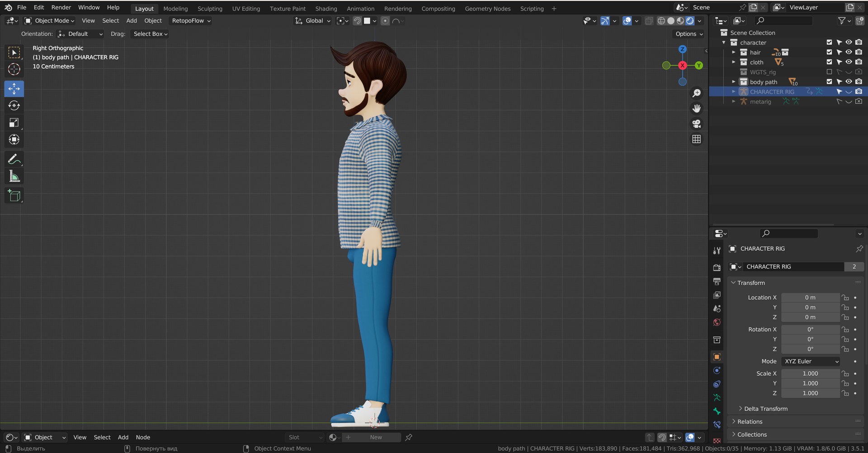Viewport: 868px width, 453px height.
Task: Select the Add Cube tool
Action: point(14,196)
